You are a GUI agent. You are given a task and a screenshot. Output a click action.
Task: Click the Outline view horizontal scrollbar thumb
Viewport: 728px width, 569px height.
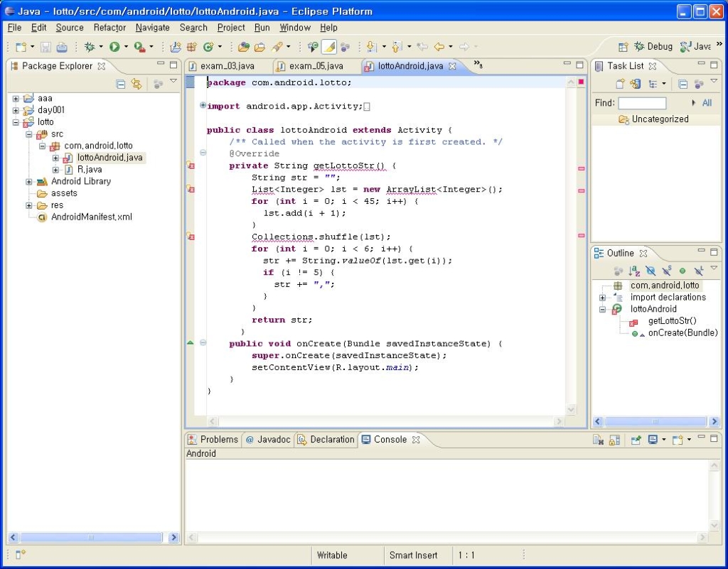pyautogui.click(x=655, y=421)
